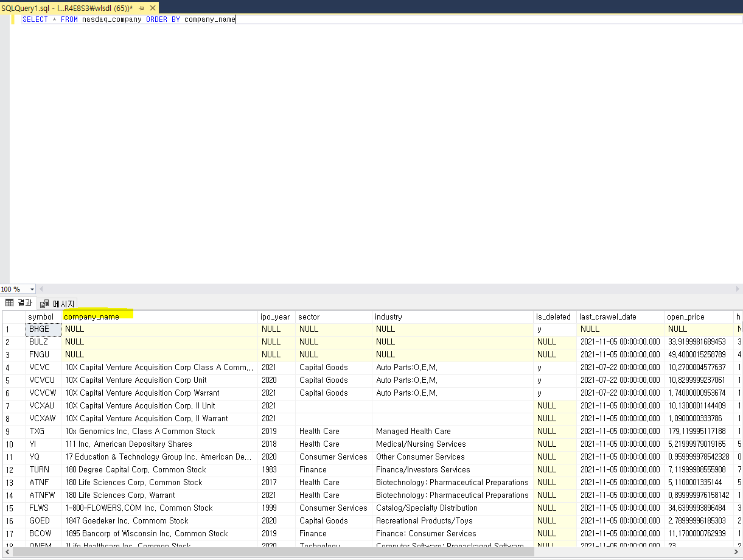Select row 15 by its row number
This screenshot has width=743, height=560.
tap(13, 508)
